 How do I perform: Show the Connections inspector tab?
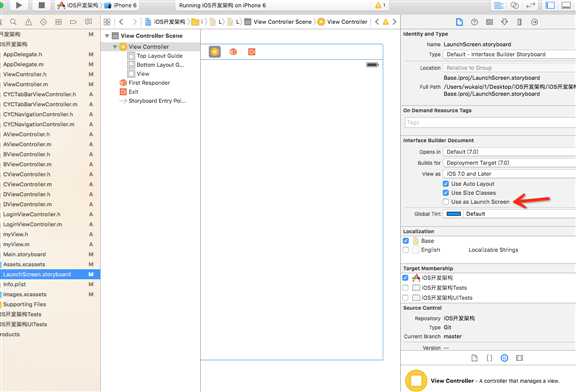[534, 22]
